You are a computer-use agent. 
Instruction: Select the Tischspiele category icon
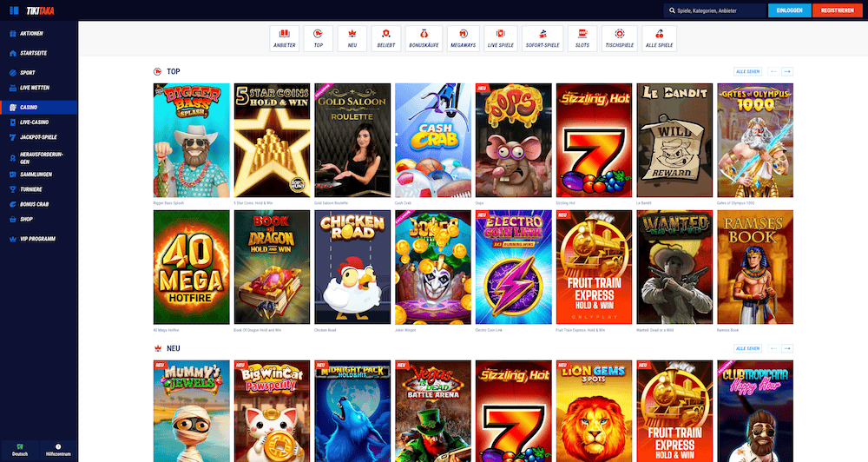[619, 38]
